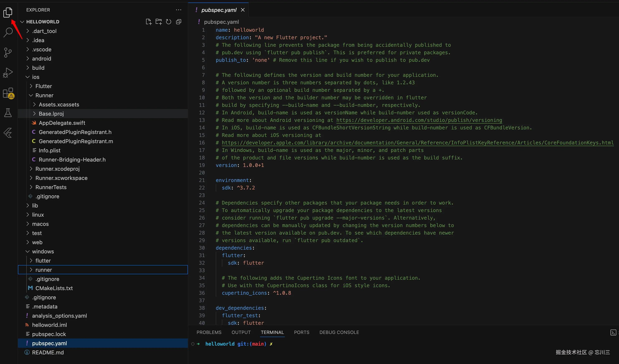This screenshot has height=364, width=619.
Task: Open the Run and Debug view
Action: pyautogui.click(x=8, y=72)
